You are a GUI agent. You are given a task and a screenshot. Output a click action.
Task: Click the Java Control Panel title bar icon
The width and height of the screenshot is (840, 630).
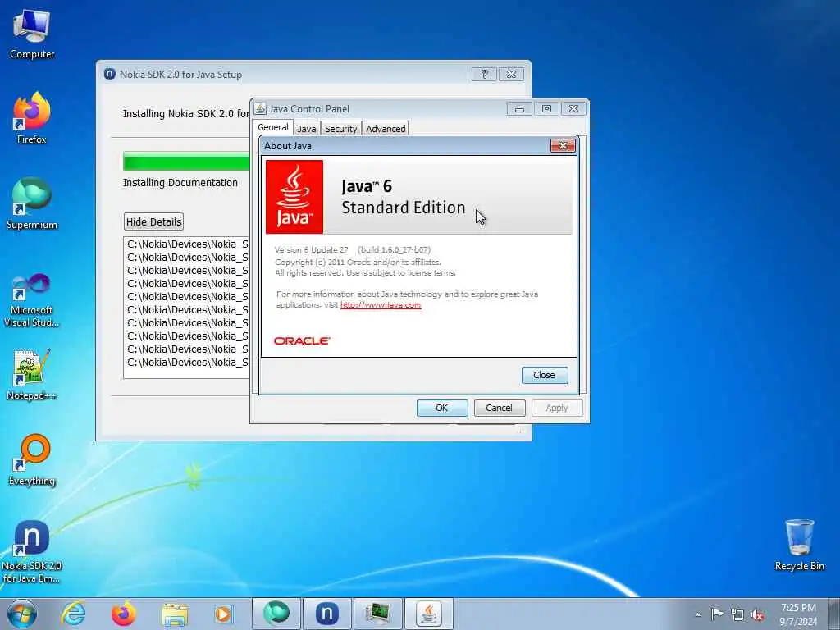tap(260, 109)
